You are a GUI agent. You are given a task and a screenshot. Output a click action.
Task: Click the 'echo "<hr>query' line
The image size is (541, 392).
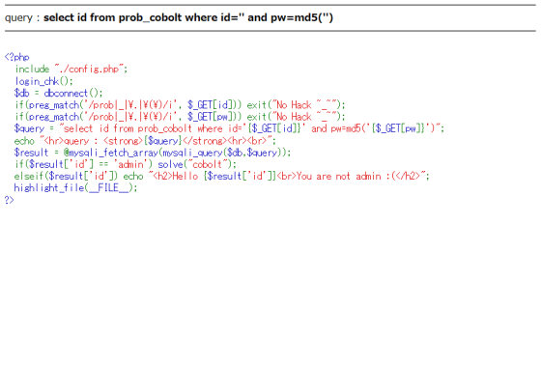[145, 141]
